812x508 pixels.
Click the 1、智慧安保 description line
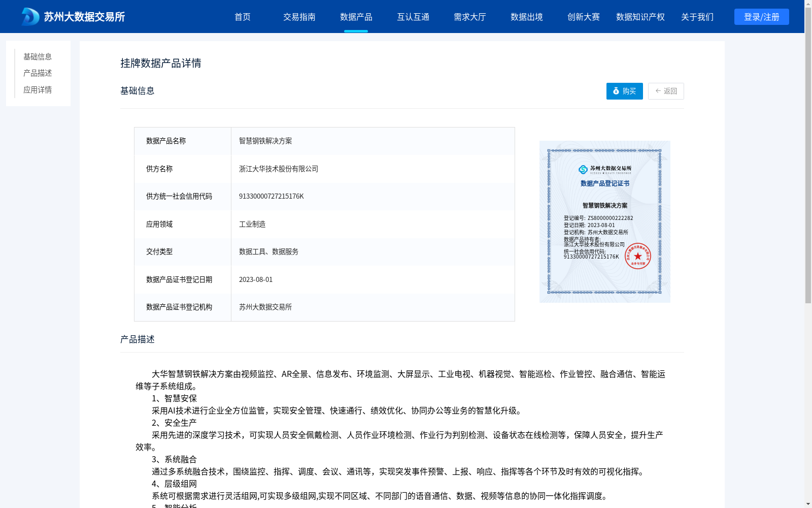pos(174,398)
